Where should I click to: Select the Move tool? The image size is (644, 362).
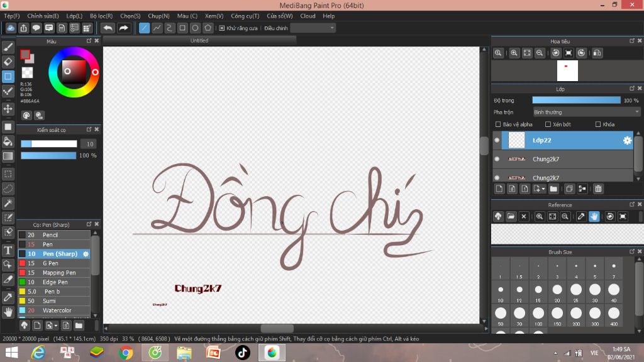pos(8,109)
